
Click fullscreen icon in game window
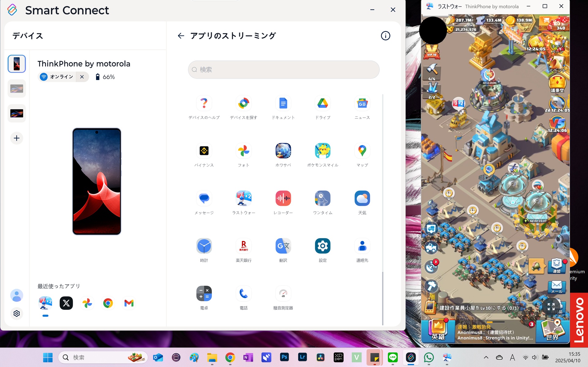click(x=551, y=307)
